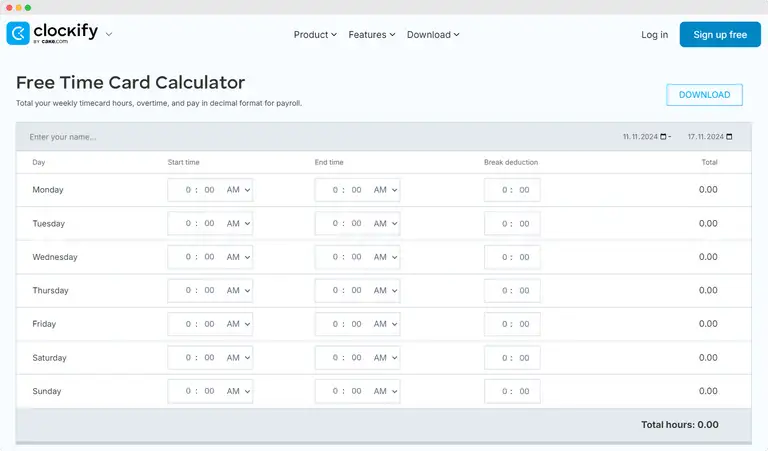Open Monday start time AM/PM dropdown
Viewport: 768px width, 451px height.
(239, 190)
